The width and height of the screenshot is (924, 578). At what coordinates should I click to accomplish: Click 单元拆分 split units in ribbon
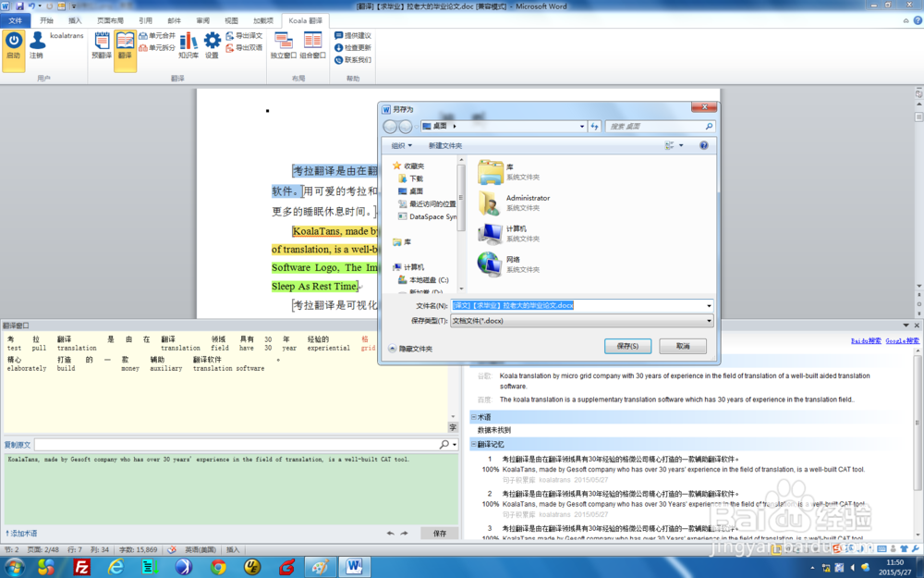(157, 47)
